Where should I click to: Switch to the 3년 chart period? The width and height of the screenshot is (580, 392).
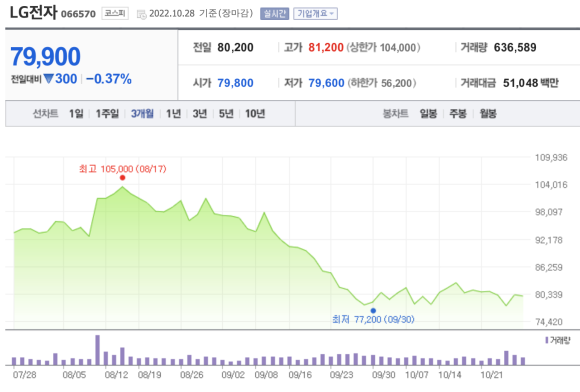(x=200, y=114)
